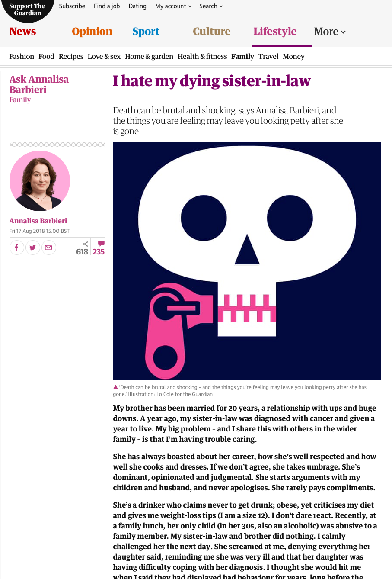Click the pink caption triangle icon
Viewport: 392px width, 579px height.
pyautogui.click(x=115, y=387)
